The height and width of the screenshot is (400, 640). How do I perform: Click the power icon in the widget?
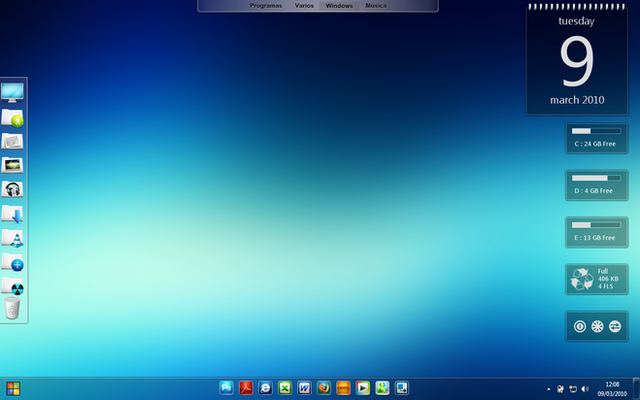pyautogui.click(x=580, y=327)
